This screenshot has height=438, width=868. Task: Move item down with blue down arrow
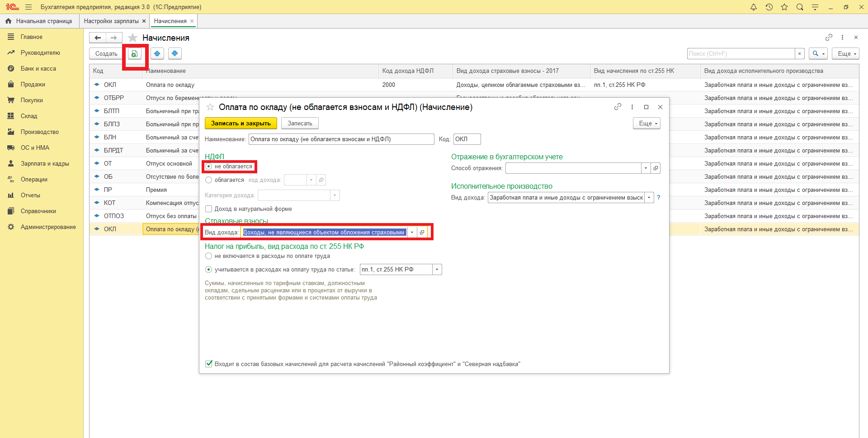(175, 54)
